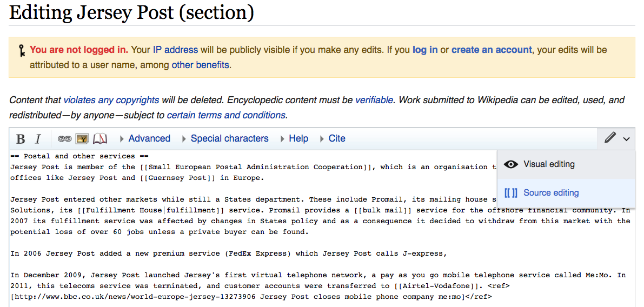Switch to Visual editing mode
This screenshot has height=307, width=644.
coord(549,164)
